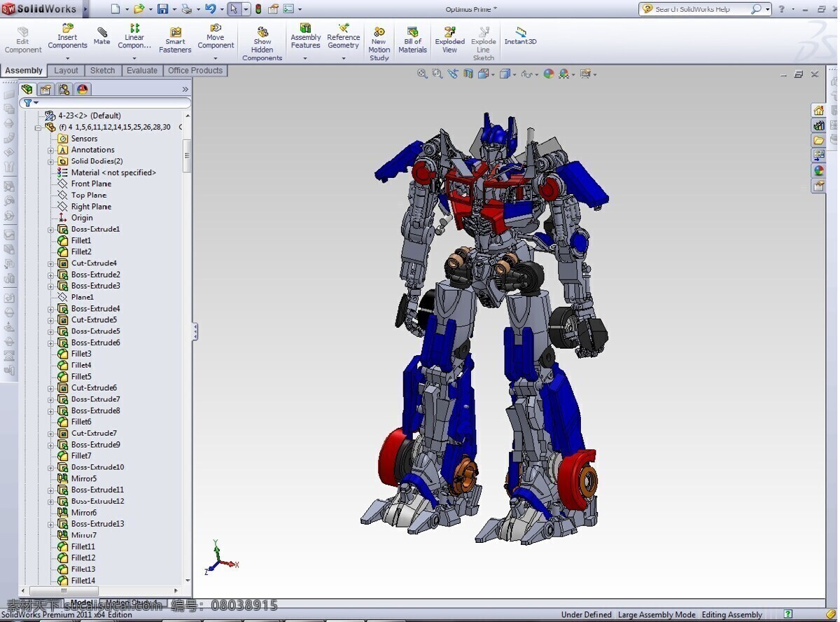Click the Rebuild traffic light icon
This screenshot has height=622, width=840.
coord(258,9)
